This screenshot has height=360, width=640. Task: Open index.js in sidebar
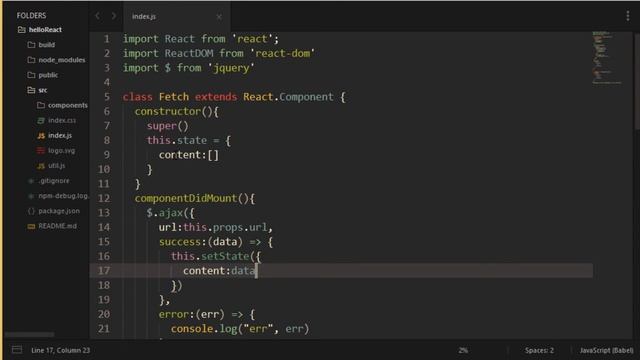60,136
